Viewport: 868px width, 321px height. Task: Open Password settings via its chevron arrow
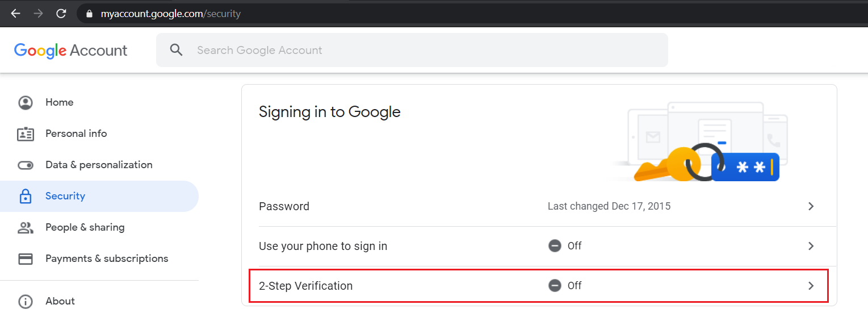tap(811, 206)
